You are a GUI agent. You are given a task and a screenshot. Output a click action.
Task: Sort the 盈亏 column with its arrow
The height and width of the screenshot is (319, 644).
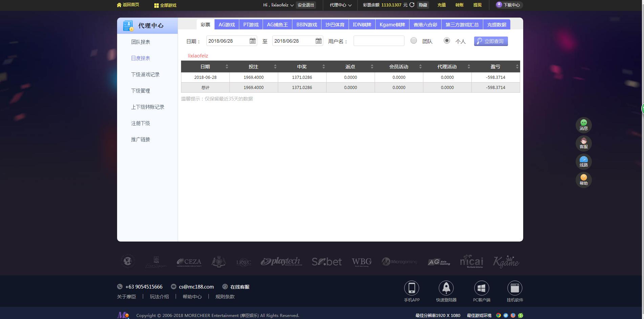point(516,66)
